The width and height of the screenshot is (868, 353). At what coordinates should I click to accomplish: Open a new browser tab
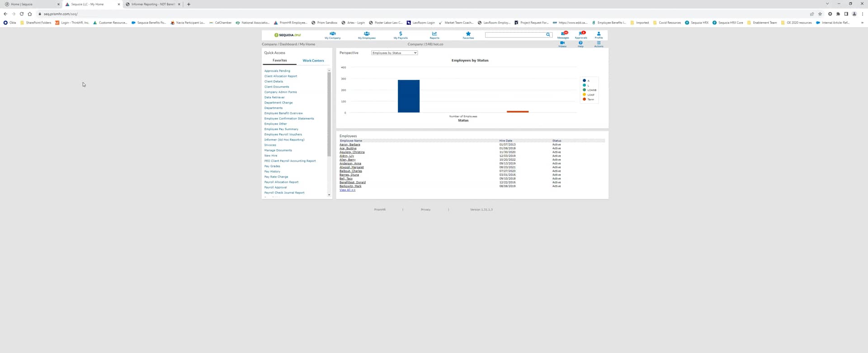coord(189,5)
